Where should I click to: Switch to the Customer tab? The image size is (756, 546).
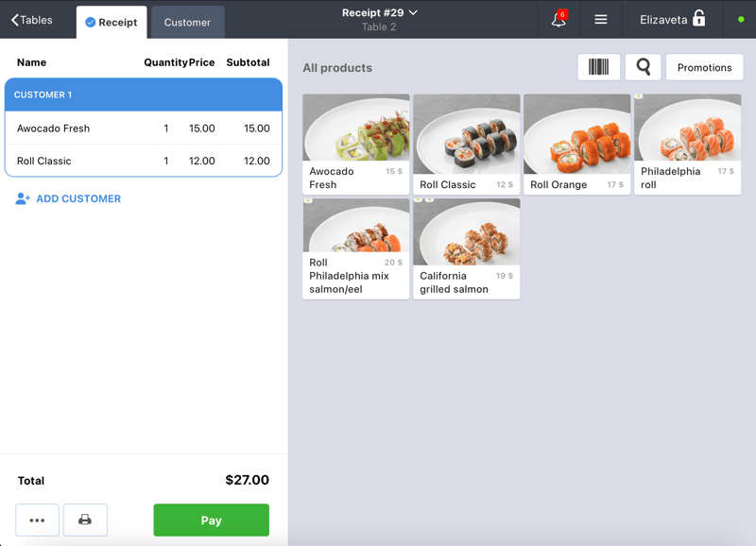[x=187, y=23]
